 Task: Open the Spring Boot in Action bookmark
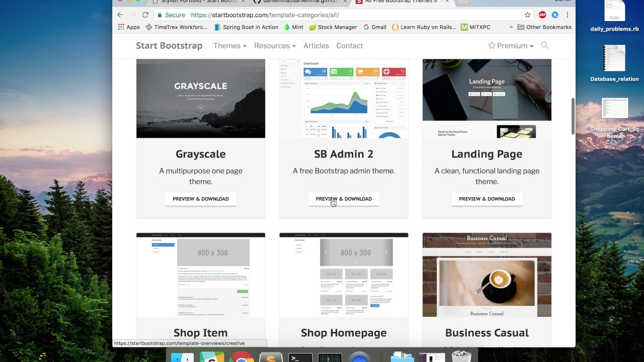coord(246,27)
